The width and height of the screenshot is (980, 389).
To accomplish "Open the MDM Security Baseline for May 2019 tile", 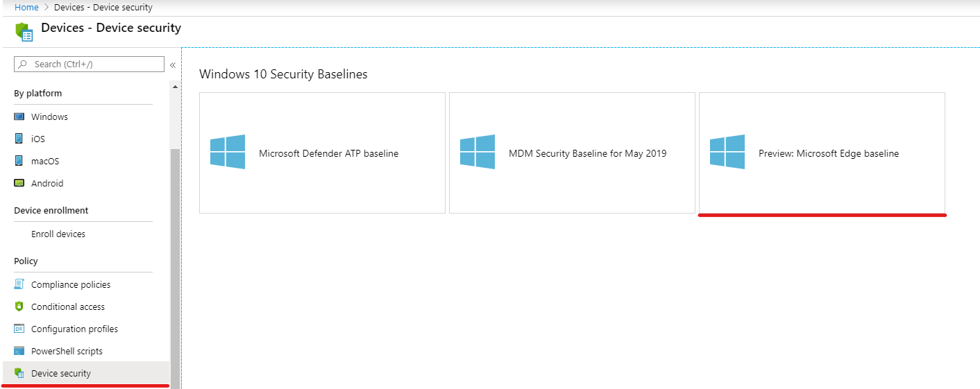I will coord(572,153).
